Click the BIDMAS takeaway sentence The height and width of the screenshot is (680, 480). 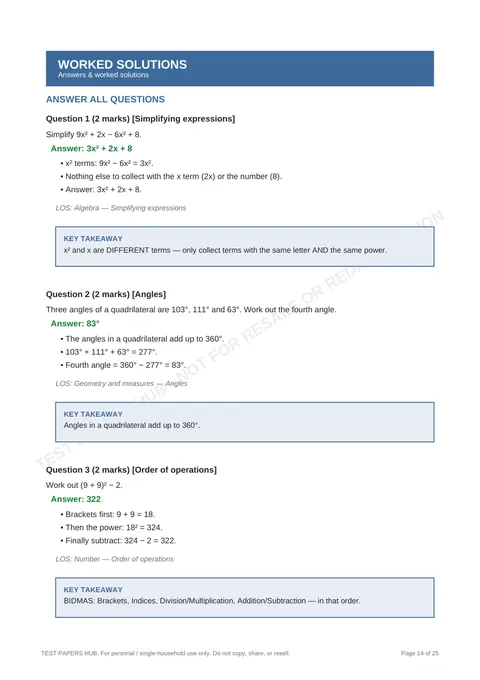tap(212, 601)
